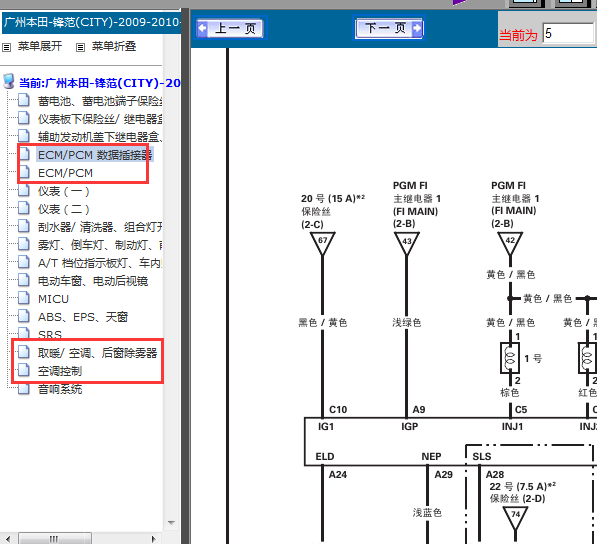The height and width of the screenshot is (544, 597).
Task: Select ECM/PCM 数据插接器 entry
Action: [95, 155]
